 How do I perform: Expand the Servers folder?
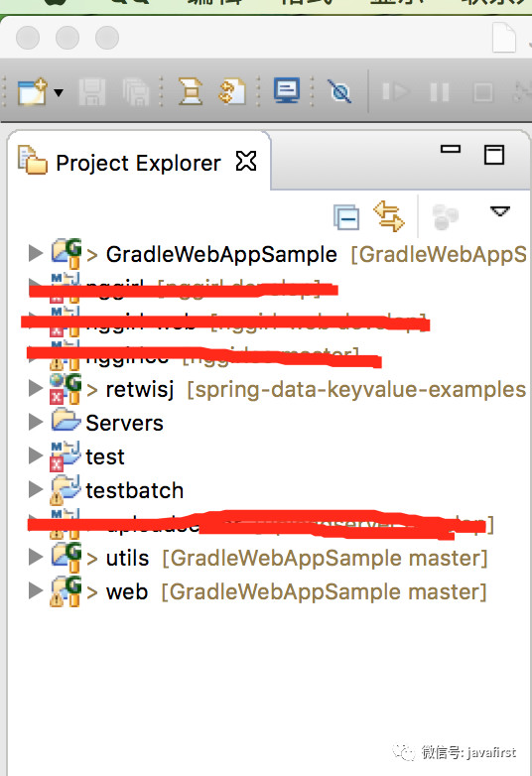click(35, 422)
